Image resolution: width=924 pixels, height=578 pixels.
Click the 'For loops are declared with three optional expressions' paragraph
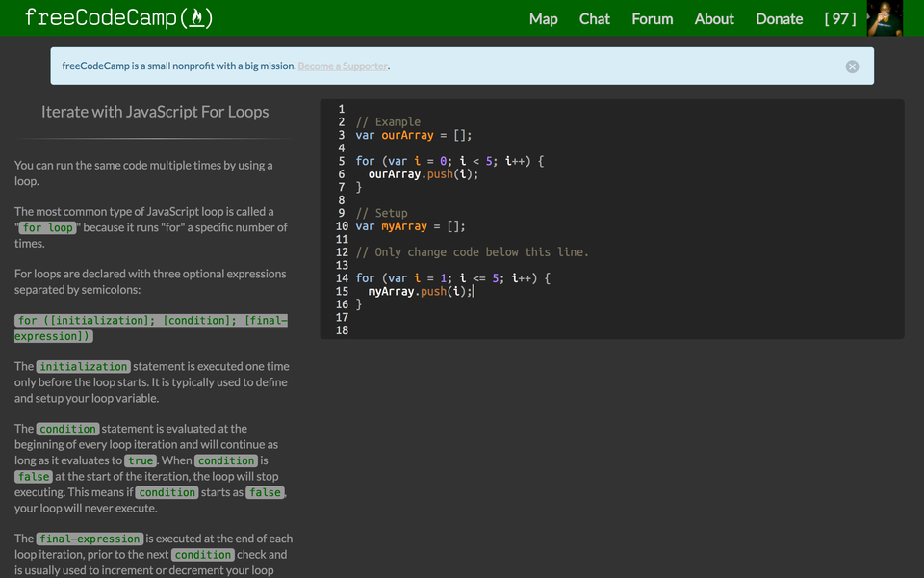[150, 281]
